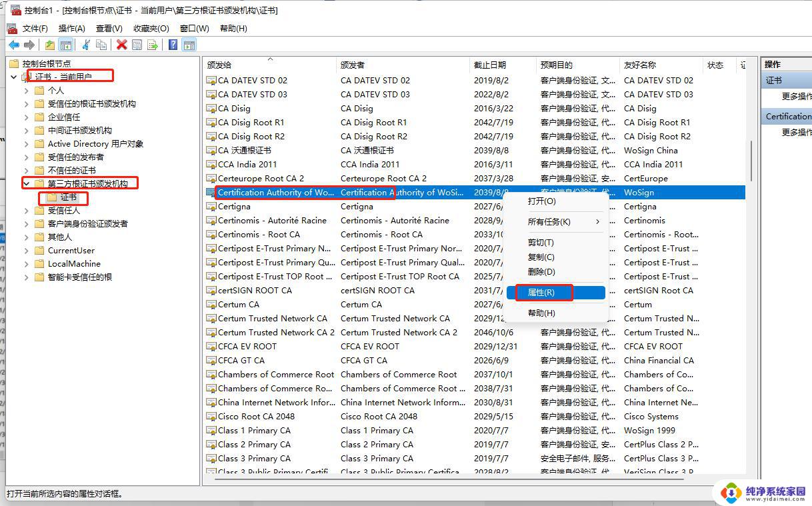Select the 其他人 tree item
The image size is (812, 506).
tap(60, 237)
